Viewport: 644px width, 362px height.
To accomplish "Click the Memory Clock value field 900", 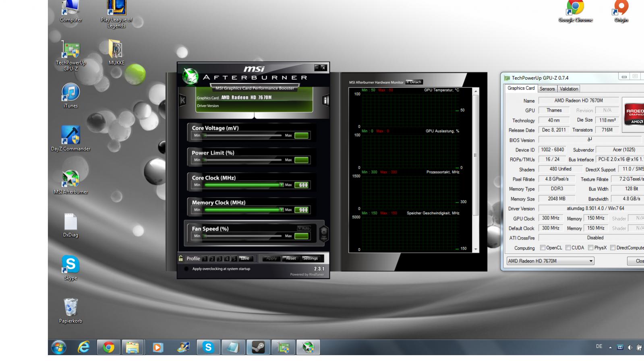I will tap(302, 210).
